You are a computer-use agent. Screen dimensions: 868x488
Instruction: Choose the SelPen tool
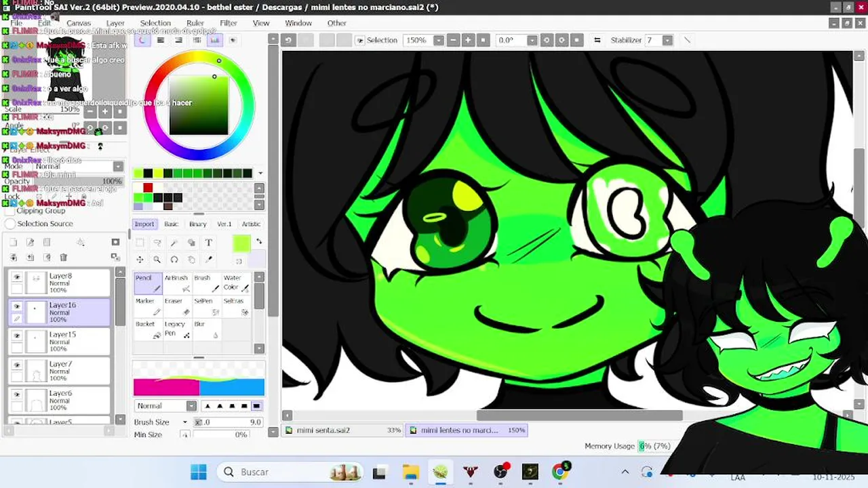click(x=206, y=306)
